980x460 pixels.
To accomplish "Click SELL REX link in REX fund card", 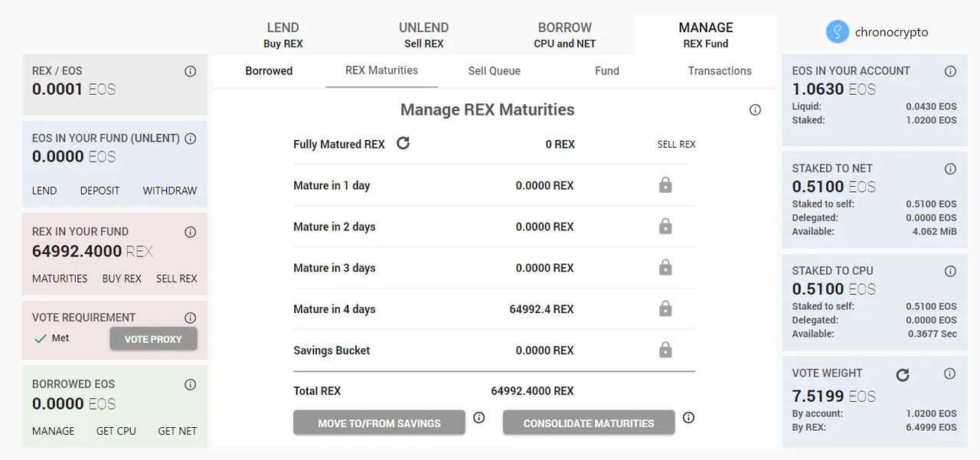I will (x=177, y=279).
